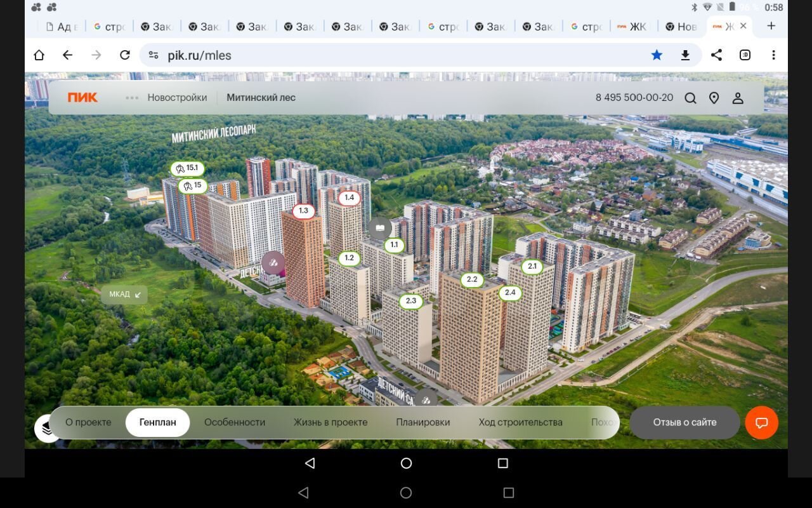Open the orange chat button
The width and height of the screenshot is (812, 508).
[762, 422]
